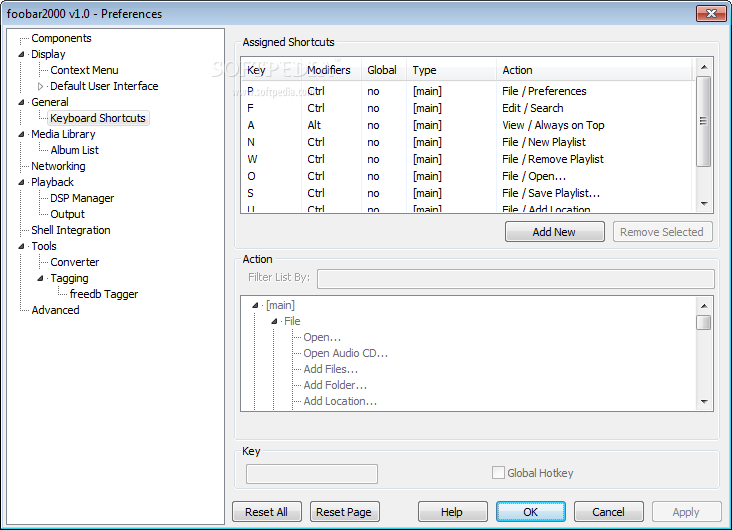Screen dimensions: 732x530
Task: Open the Output preferences page
Action: [x=68, y=214]
